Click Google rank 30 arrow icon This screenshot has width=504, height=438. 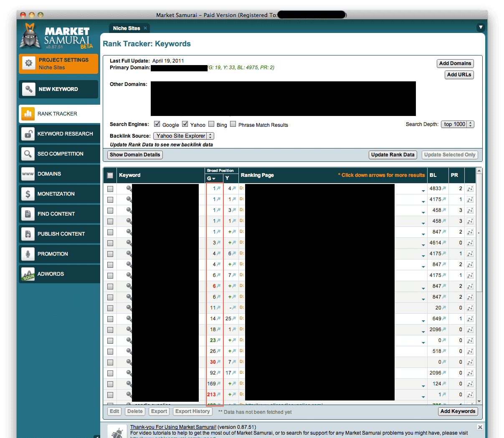pyautogui.click(x=219, y=362)
